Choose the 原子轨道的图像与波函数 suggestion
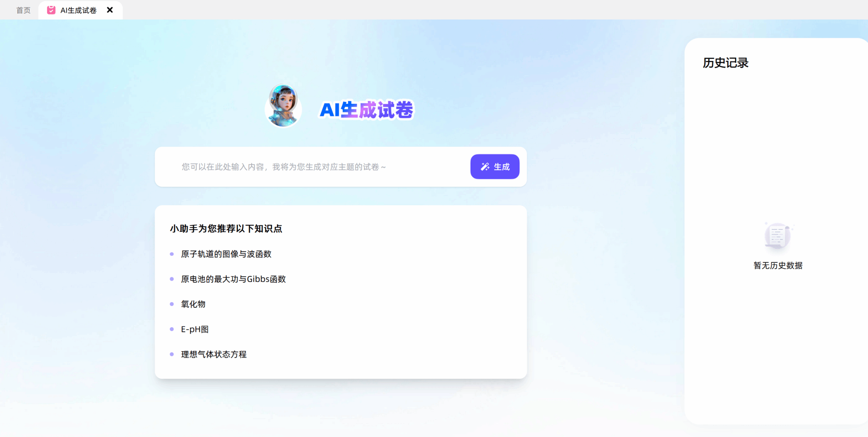868x437 pixels. click(x=226, y=254)
